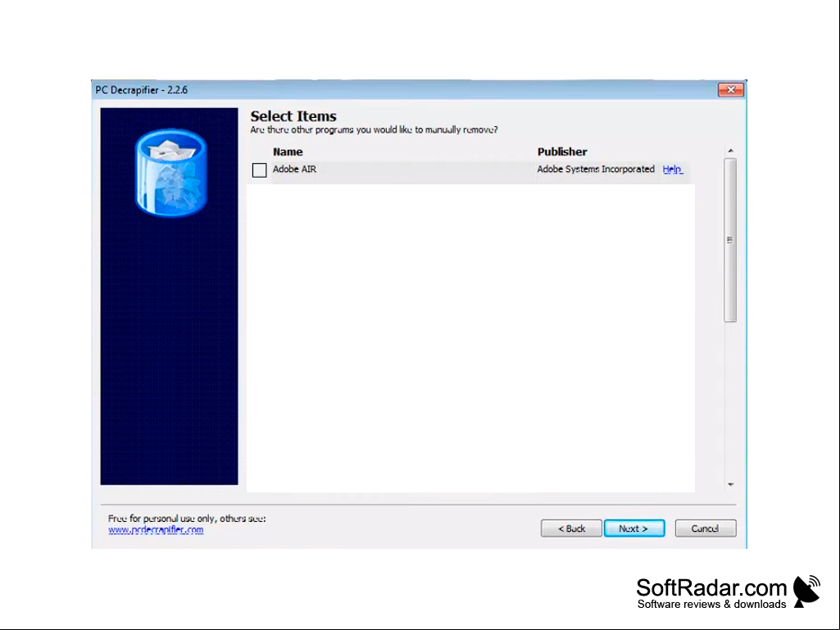Open the Help link for Adobe AIR
840x630 pixels.
672,170
